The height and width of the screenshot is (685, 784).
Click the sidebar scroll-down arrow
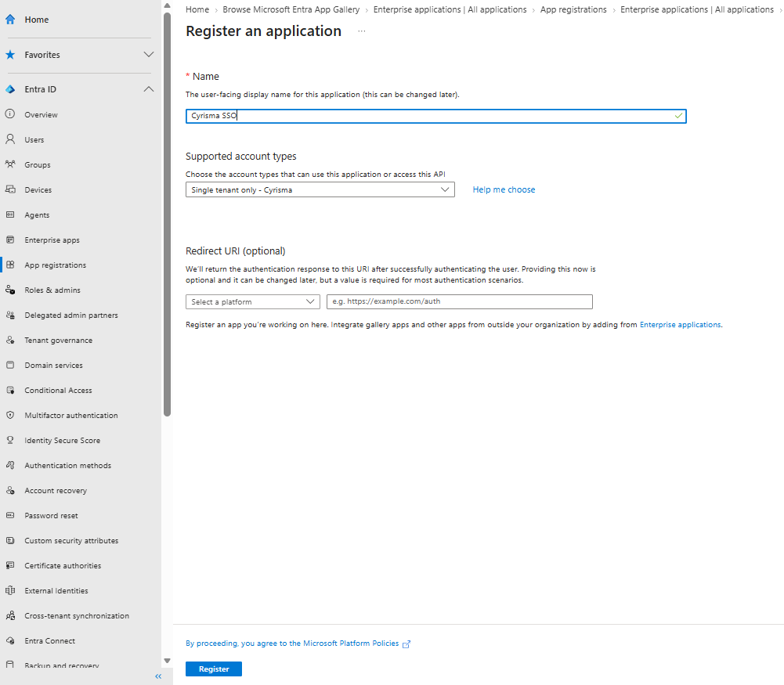click(167, 661)
